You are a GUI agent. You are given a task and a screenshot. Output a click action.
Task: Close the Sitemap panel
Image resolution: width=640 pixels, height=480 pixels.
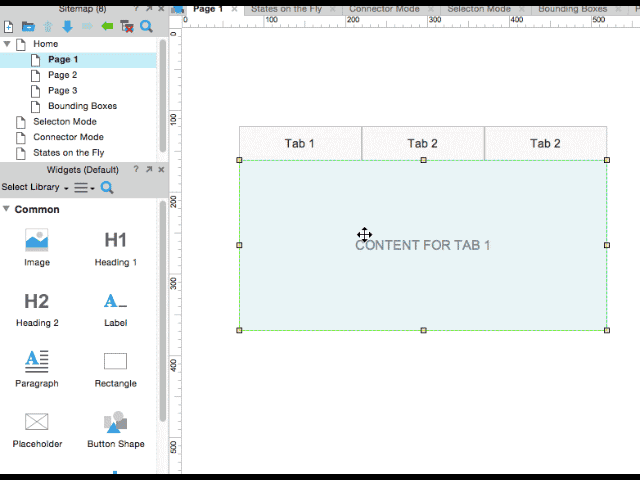click(x=161, y=9)
